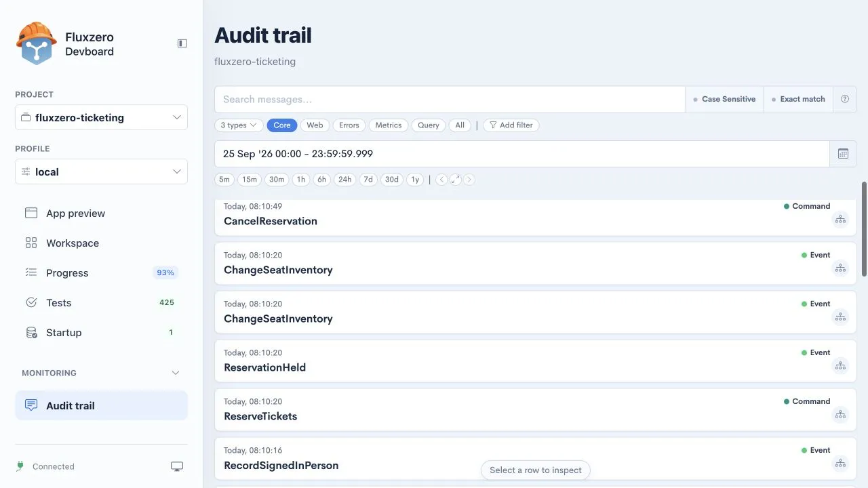This screenshot has width=868, height=488.
Task: Enable the Errors message filter
Action: pyautogui.click(x=349, y=125)
